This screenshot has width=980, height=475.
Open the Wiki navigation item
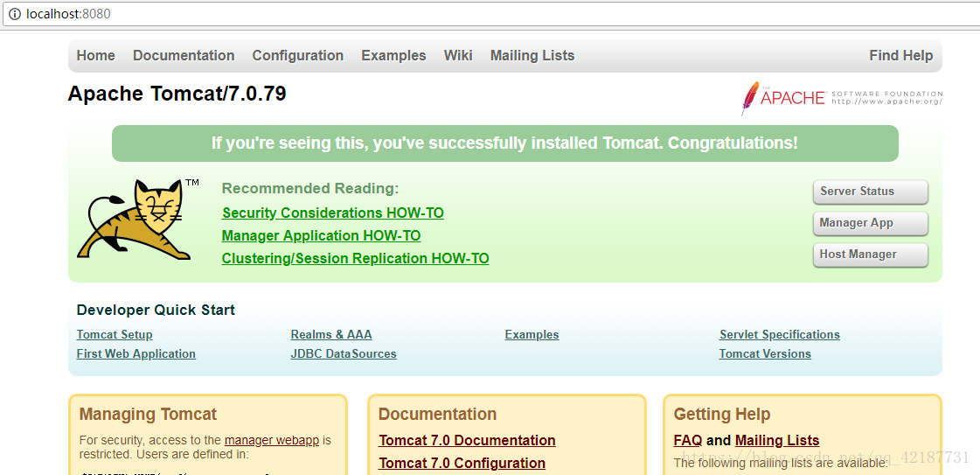coord(458,56)
